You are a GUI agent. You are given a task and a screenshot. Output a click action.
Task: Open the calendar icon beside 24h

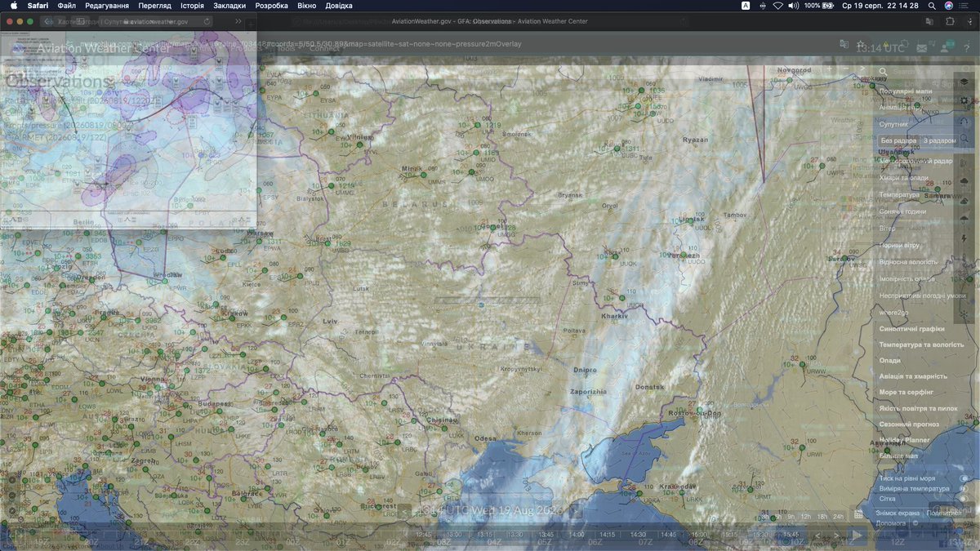pos(858,514)
